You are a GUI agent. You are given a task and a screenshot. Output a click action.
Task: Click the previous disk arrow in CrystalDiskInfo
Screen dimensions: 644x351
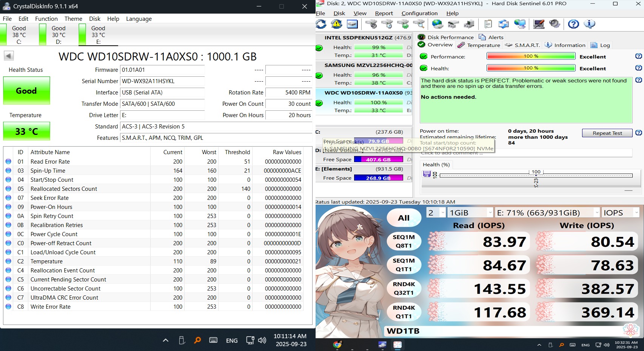(x=9, y=56)
